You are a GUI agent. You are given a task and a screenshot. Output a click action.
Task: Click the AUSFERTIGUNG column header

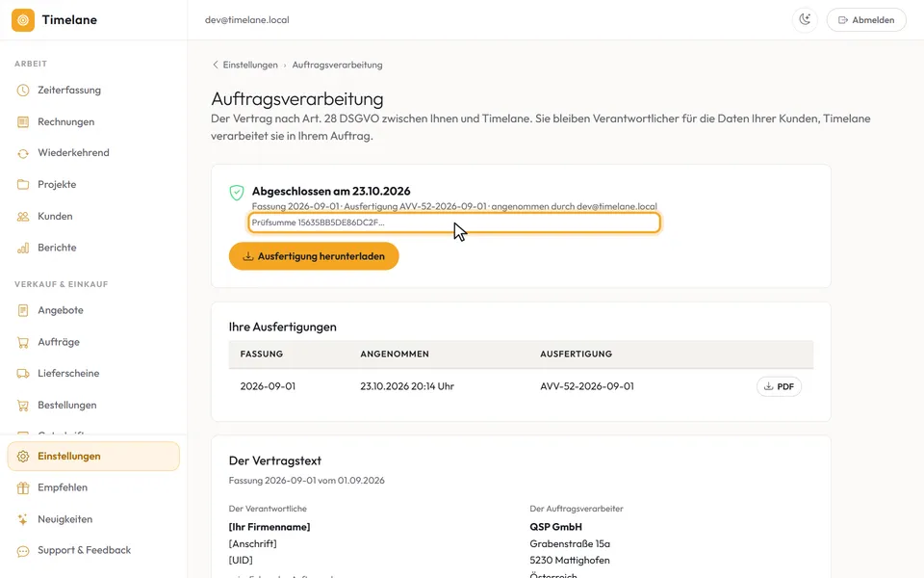(577, 354)
